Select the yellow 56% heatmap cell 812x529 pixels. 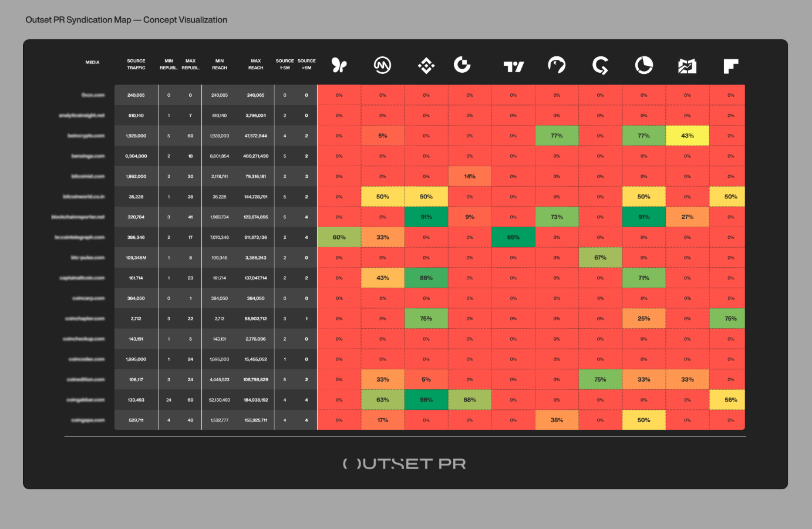[x=730, y=400]
